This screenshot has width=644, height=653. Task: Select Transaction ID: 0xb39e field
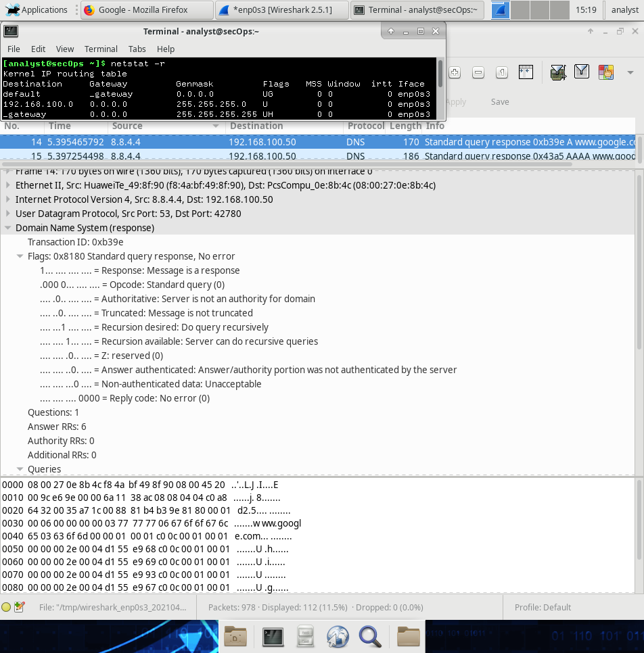tap(76, 242)
